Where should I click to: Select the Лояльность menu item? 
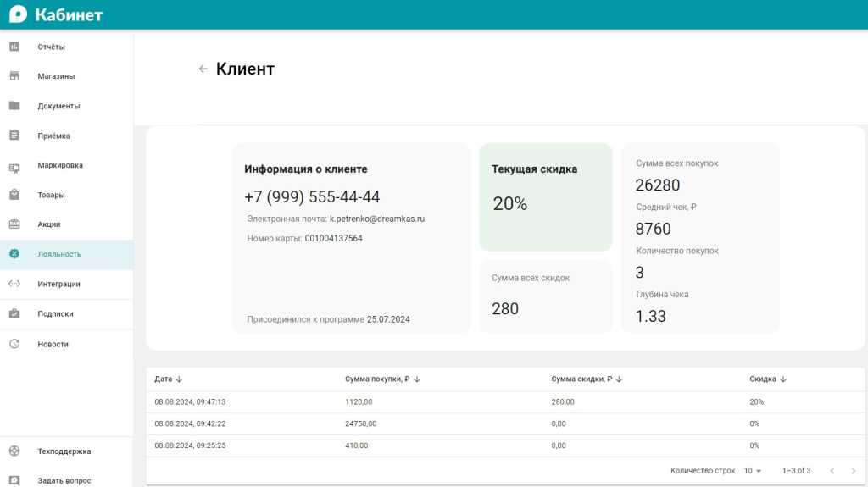coord(66,254)
